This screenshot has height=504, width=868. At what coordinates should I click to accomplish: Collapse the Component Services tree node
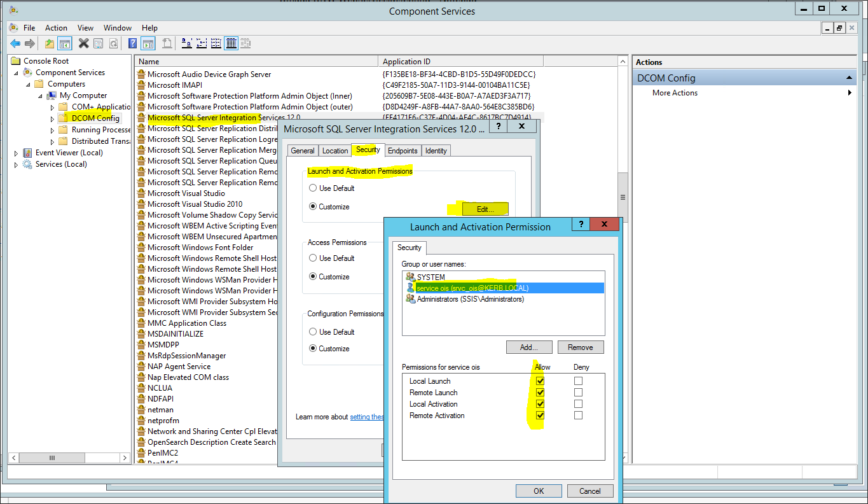17,73
